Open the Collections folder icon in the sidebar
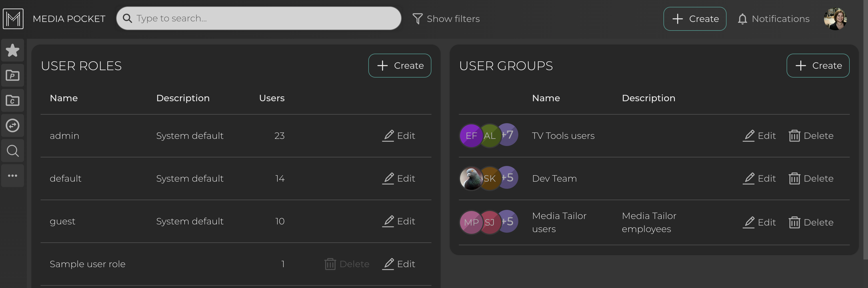This screenshot has height=288, width=868. pos(13,100)
